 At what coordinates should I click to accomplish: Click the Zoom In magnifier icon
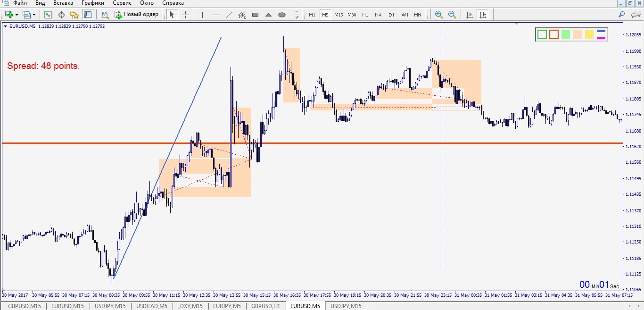click(439, 15)
